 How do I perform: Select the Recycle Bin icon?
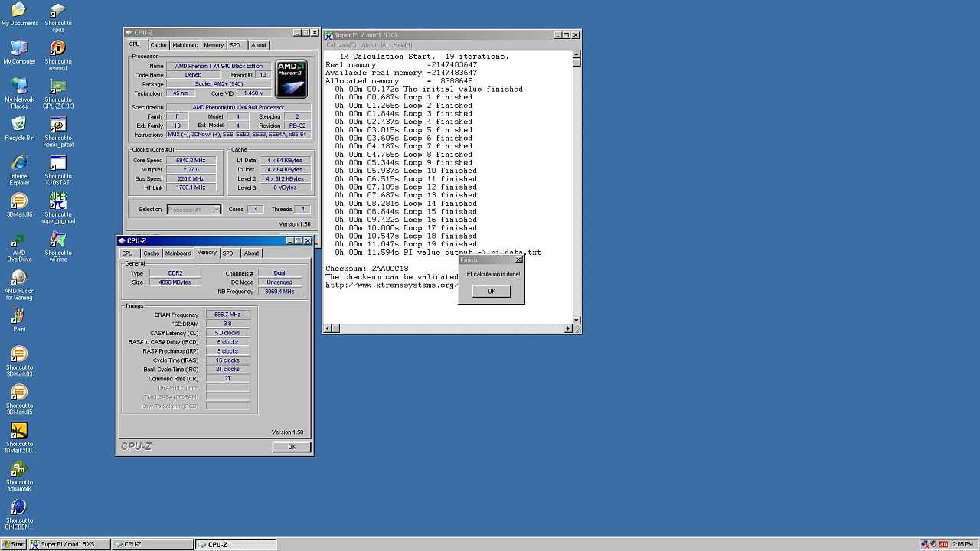pyautogui.click(x=19, y=129)
